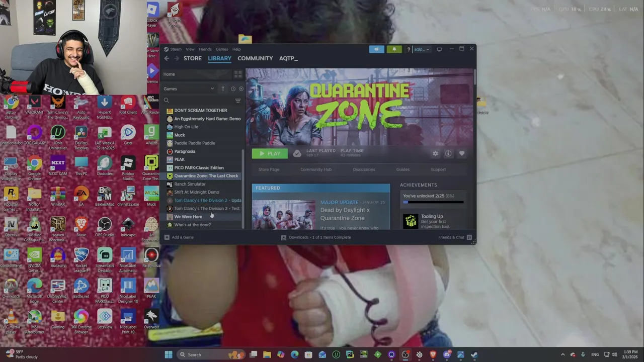The height and width of the screenshot is (362, 644).
Task: Click the library Home button
Action: click(196, 74)
